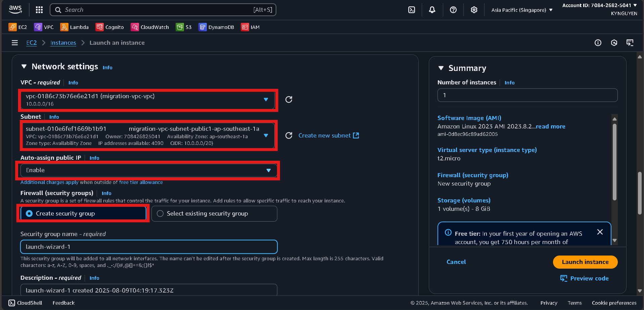Viewport: 644px width, 310px height.
Task: Click Feedback in the bottom bar
Action: (x=63, y=303)
